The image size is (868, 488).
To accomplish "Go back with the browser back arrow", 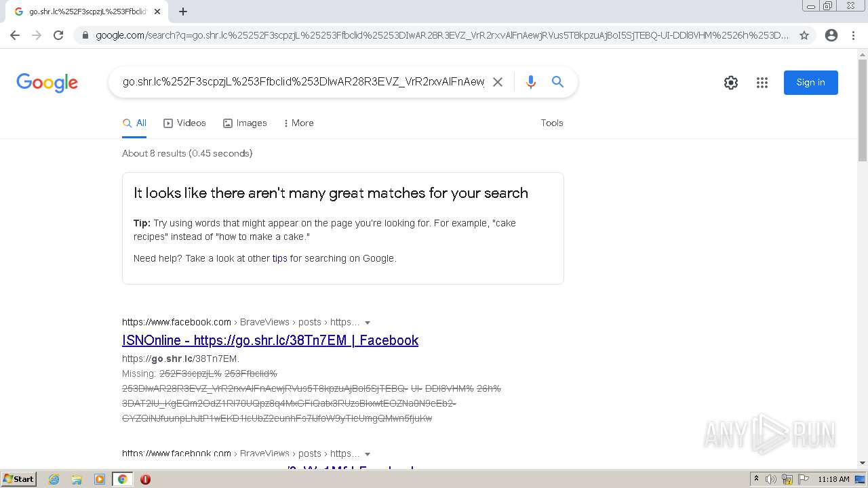I will [15, 35].
